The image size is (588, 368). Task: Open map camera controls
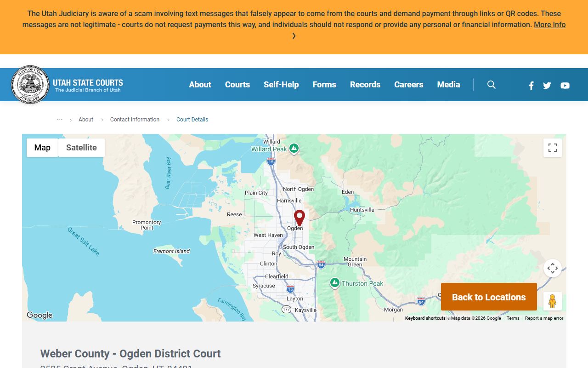coord(553,268)
